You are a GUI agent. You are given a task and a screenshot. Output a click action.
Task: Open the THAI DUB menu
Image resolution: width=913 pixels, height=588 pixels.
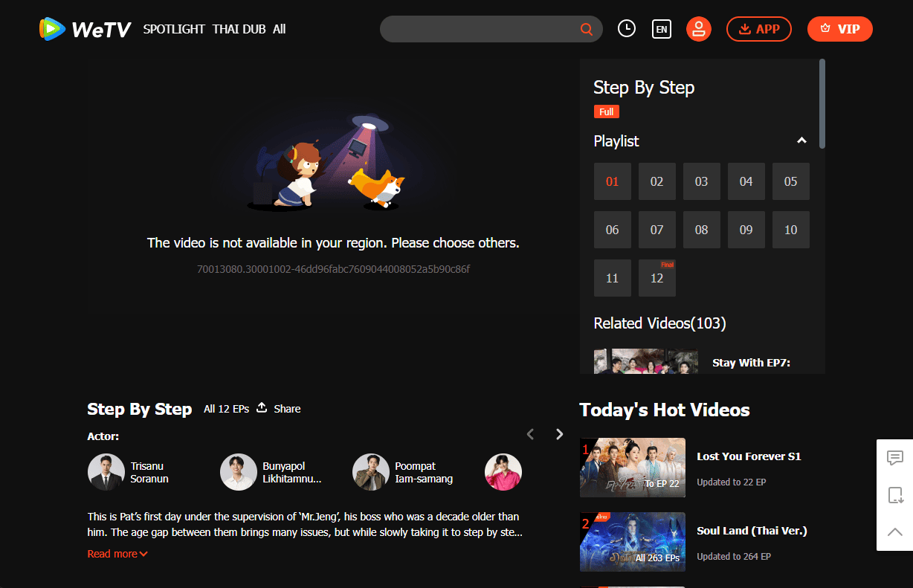pos(239,29)
